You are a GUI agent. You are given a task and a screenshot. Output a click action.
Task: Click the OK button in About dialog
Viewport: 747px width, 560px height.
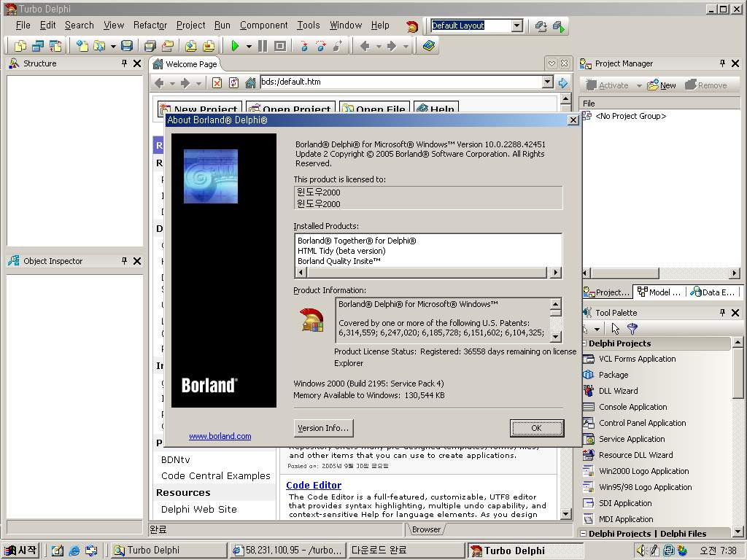pos(536,428)
